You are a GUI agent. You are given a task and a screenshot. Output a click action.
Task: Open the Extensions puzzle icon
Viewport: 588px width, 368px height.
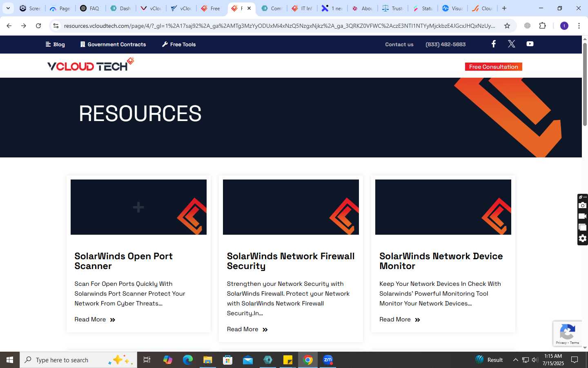[542, 26]
